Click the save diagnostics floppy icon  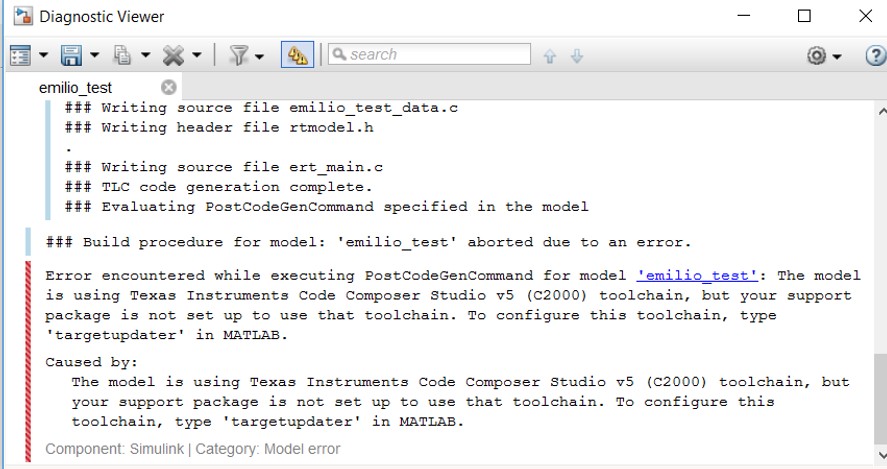pos(71,55)
